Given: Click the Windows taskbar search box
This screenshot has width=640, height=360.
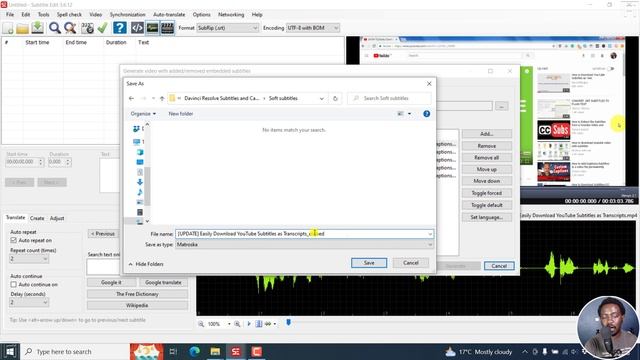Looking at the screenshot, I should (x=75, y=351).
